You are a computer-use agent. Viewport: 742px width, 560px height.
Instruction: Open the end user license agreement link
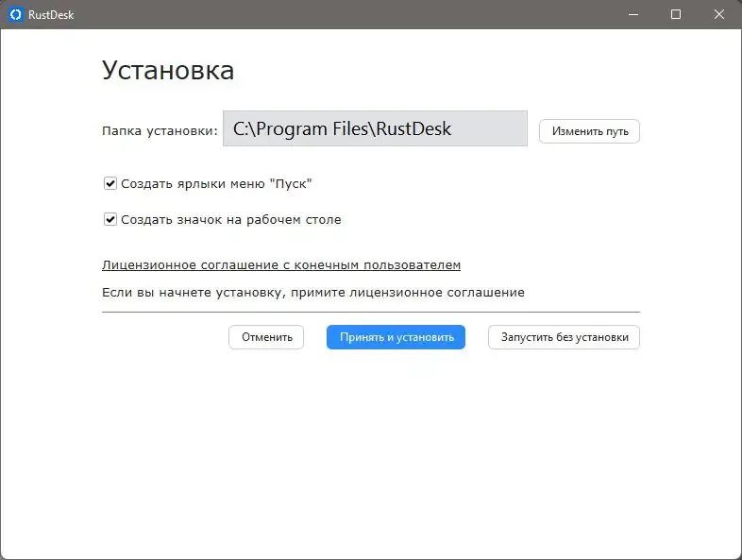(x=281, y=265)
